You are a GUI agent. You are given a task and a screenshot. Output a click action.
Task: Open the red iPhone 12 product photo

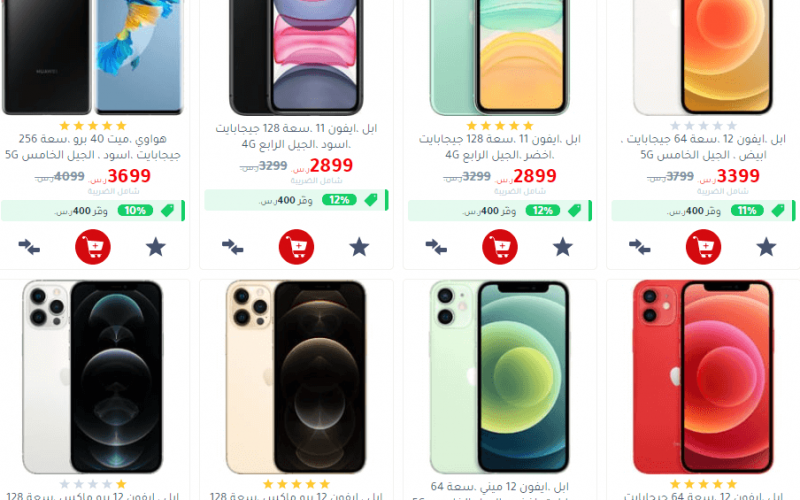pyautogui.click(x=703, y=377)
